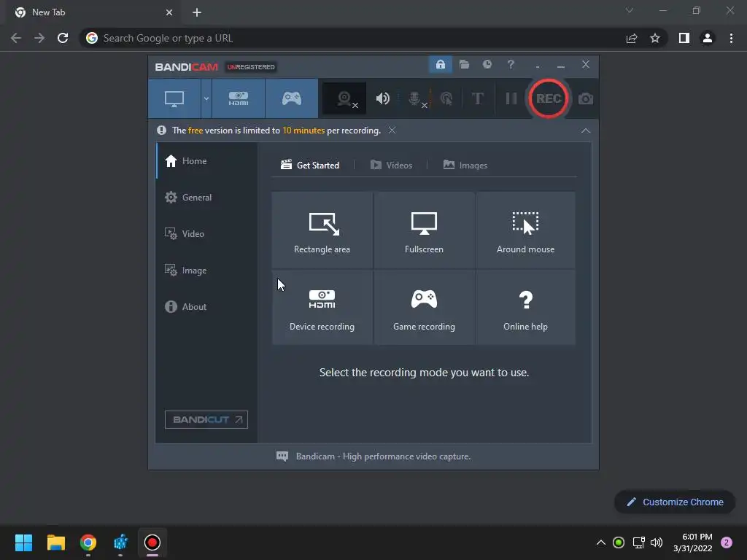Image resolution: width=747 pixels, height=560 pixels.
Task: Open Image settings in the sidebar
Action: pos(206,270)
